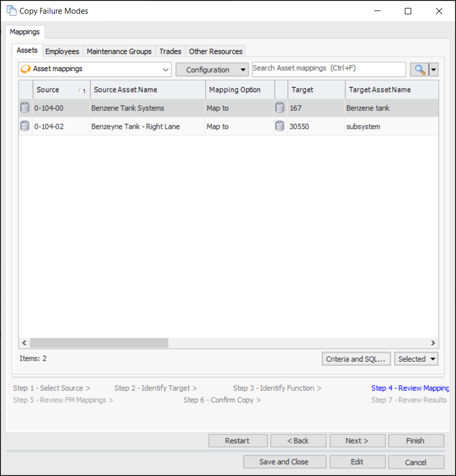The height and width of the screenshot is (476, 456).
Task: Click target database icon beside 167
Action: click(280, 108)
